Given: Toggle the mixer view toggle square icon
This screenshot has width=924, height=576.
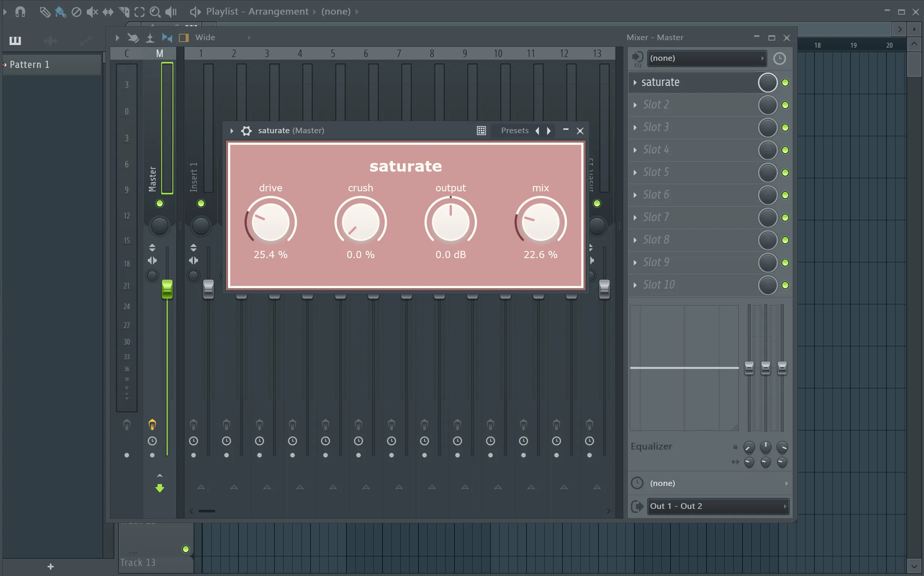Looking at the screenshot, I should point(184,37).
